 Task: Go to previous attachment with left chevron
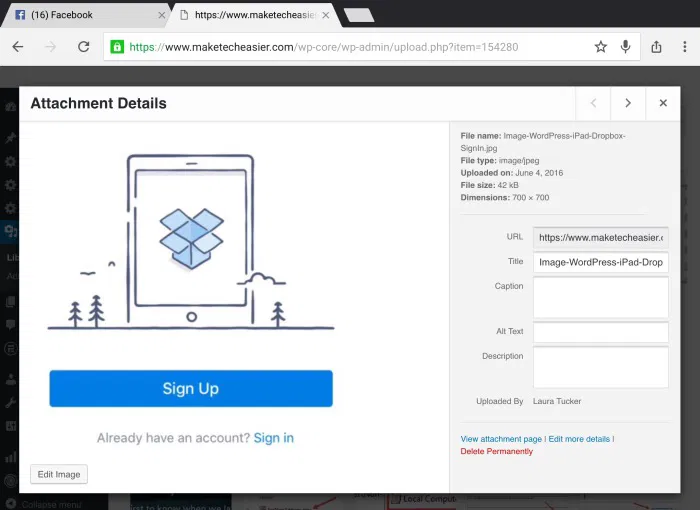click(593, 103)
